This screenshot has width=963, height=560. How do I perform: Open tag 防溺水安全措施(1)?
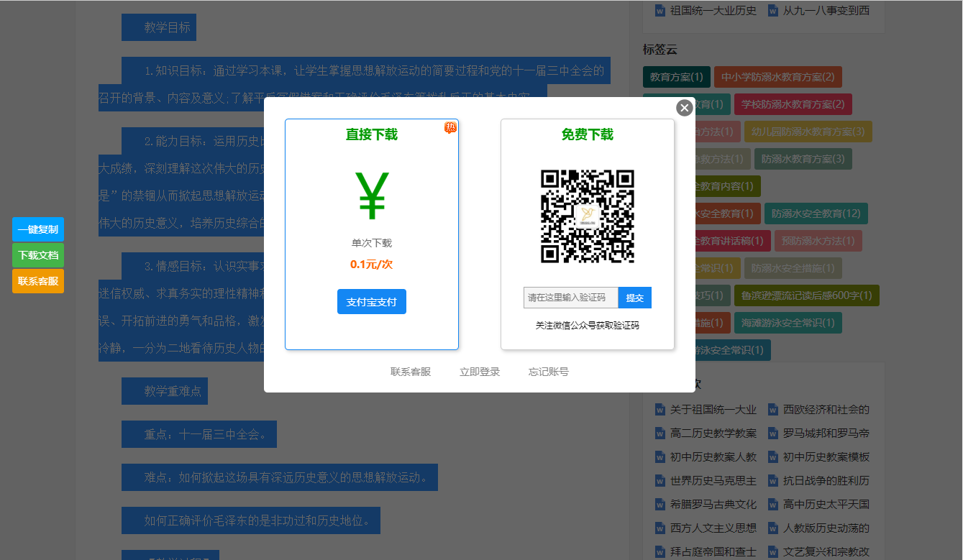click(793, 268)
